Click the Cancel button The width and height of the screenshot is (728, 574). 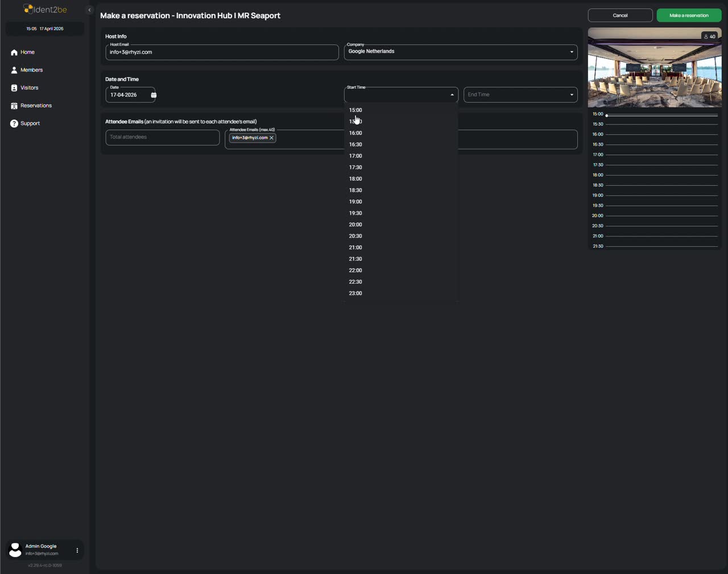(620, 15)
